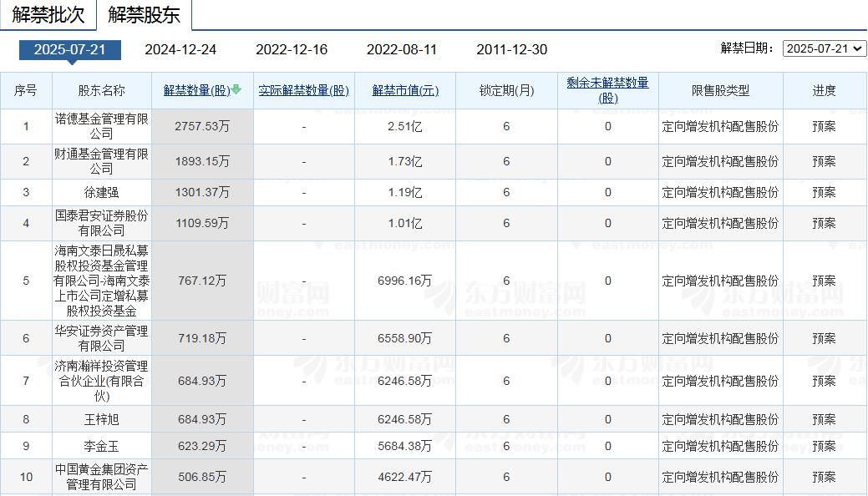Click the 2.51亿 market value cell
This screenshot has width=868, height=496.
(x=405, y=126)
